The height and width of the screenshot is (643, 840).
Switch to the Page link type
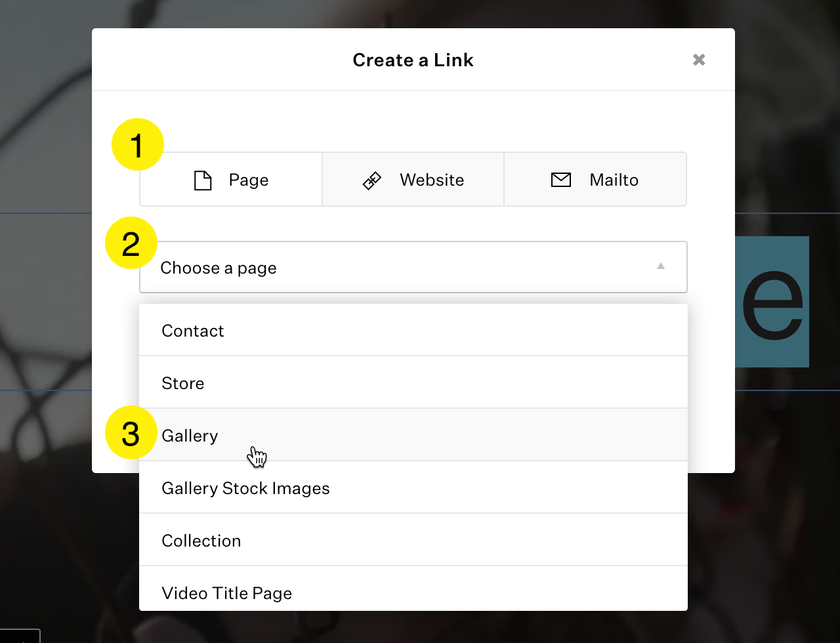click(231, 180)
